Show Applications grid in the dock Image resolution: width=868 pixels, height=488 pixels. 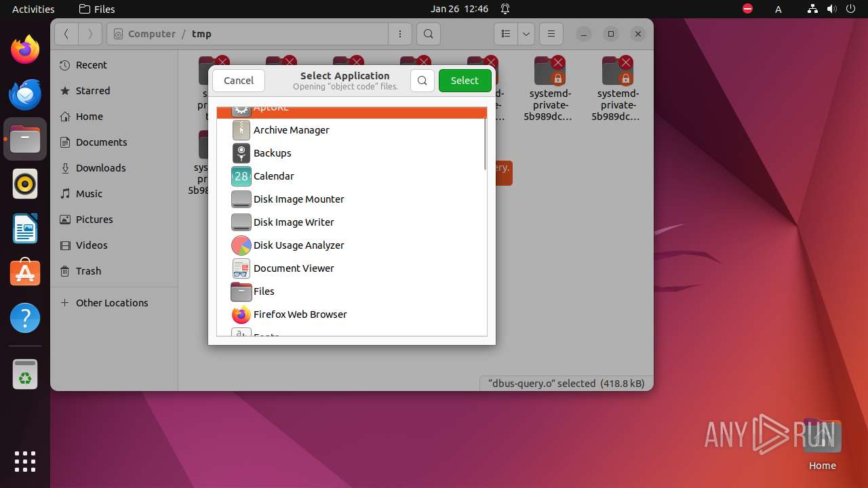25,461
